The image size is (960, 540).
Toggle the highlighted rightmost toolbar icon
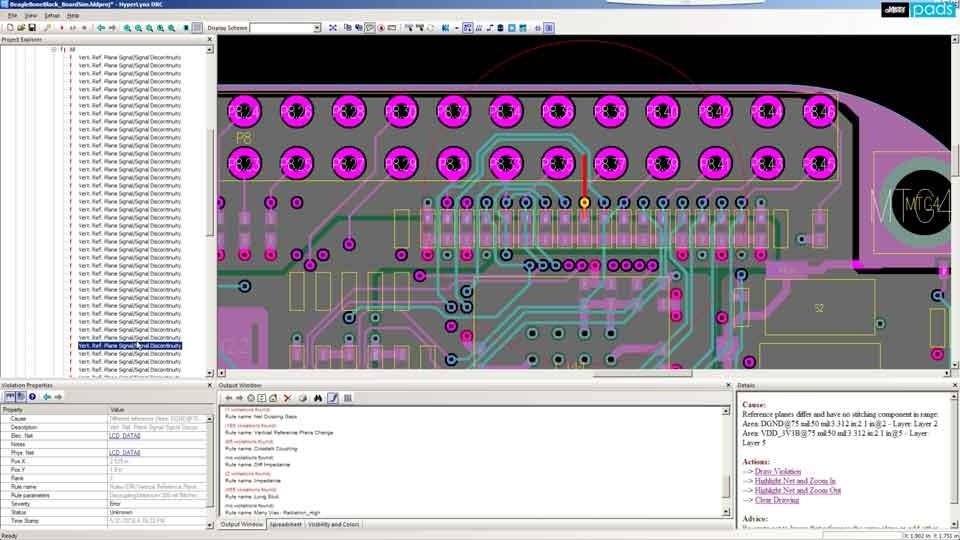coord(549,28)
